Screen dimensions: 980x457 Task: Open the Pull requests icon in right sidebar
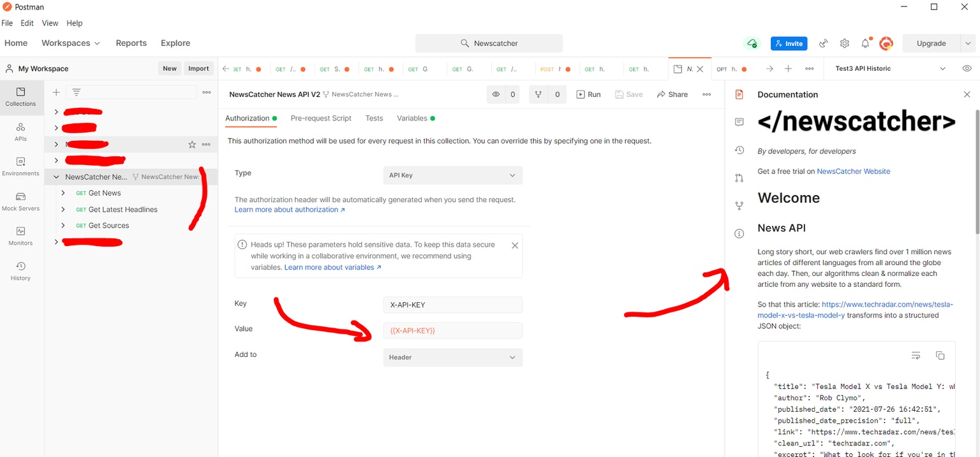click(739, 178)
